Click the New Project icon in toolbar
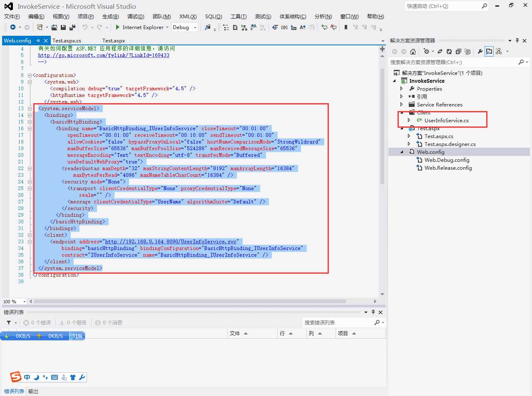 tap(40, 27)
